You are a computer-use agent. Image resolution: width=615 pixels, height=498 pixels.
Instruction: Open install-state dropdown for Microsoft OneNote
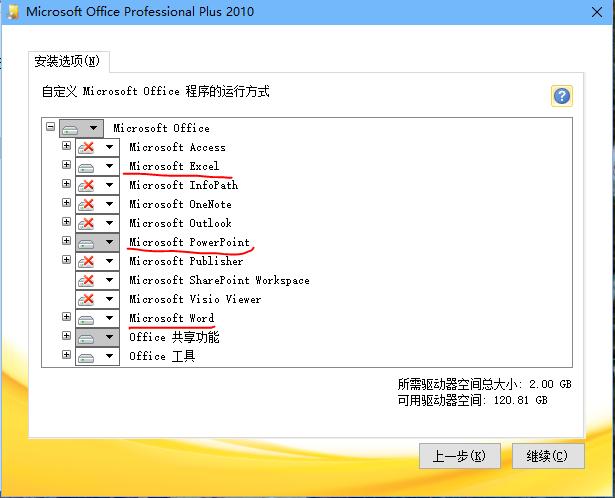point(98,204)
